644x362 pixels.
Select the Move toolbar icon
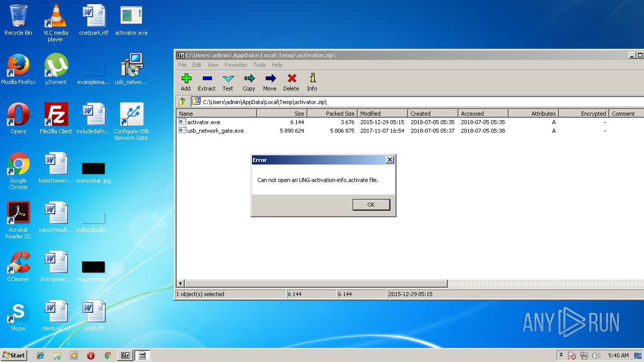point(270,82)
